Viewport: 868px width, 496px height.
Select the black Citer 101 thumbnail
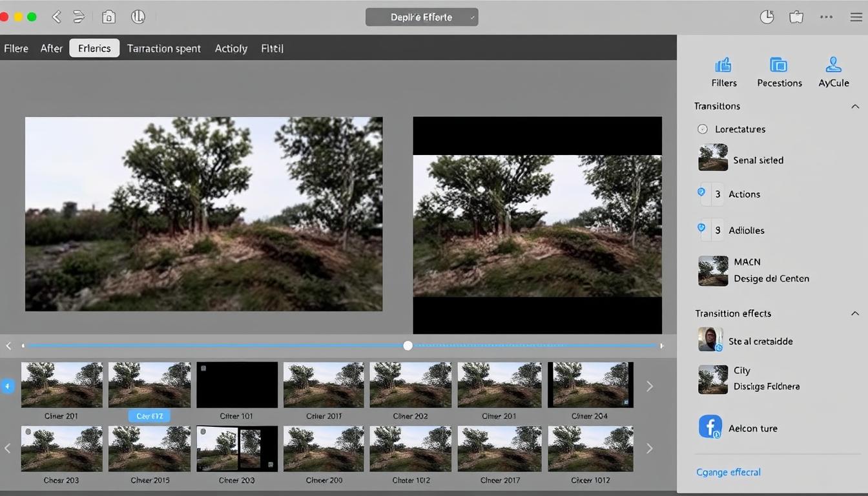[x=237, y=385]
